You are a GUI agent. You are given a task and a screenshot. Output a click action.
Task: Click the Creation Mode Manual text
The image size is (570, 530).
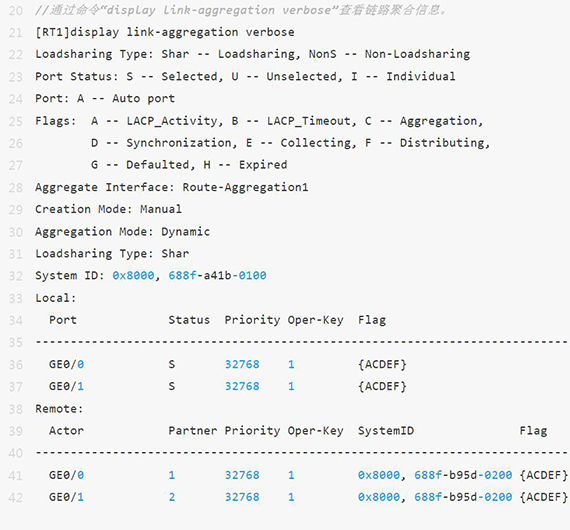click(108, 209)
